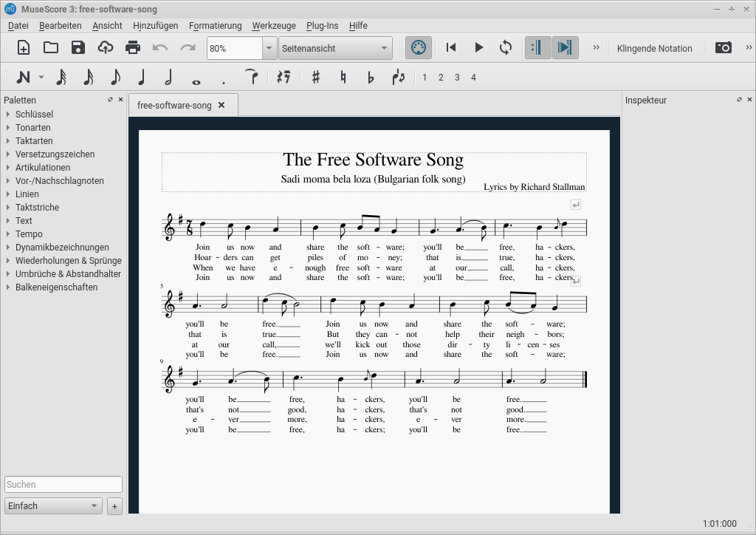The width and height of the screenshot is (756, 535).
Task: Take a screenshot with the camera icon
Action: pyautogui.click(x=724, y=48)
